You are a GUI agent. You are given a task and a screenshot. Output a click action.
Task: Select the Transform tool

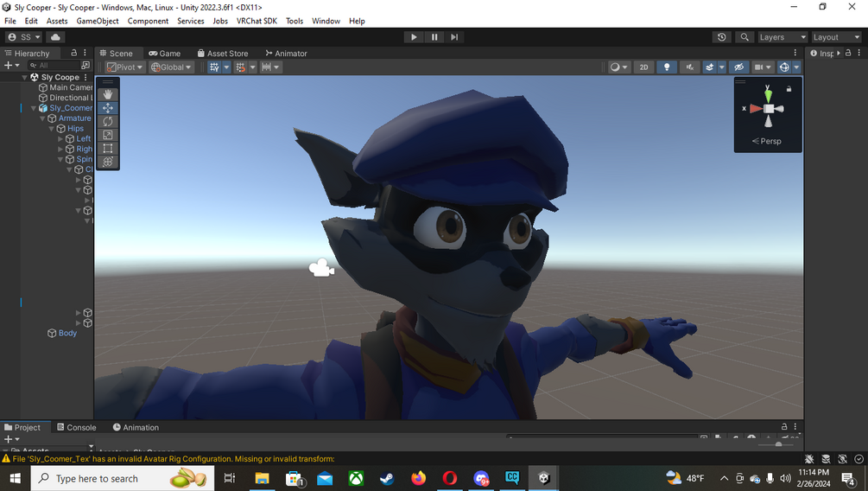click(107, 162)
